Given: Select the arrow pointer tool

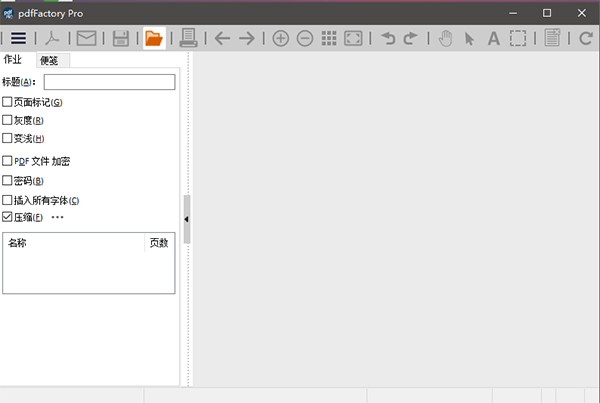Looking at the screenshot, I should (x=469, y=39).
